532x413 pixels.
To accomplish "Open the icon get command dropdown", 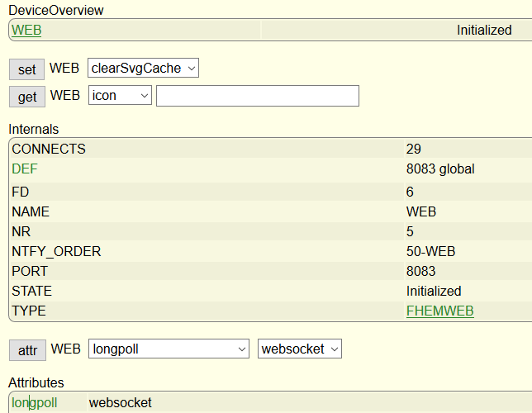I will tap(120, 95).
